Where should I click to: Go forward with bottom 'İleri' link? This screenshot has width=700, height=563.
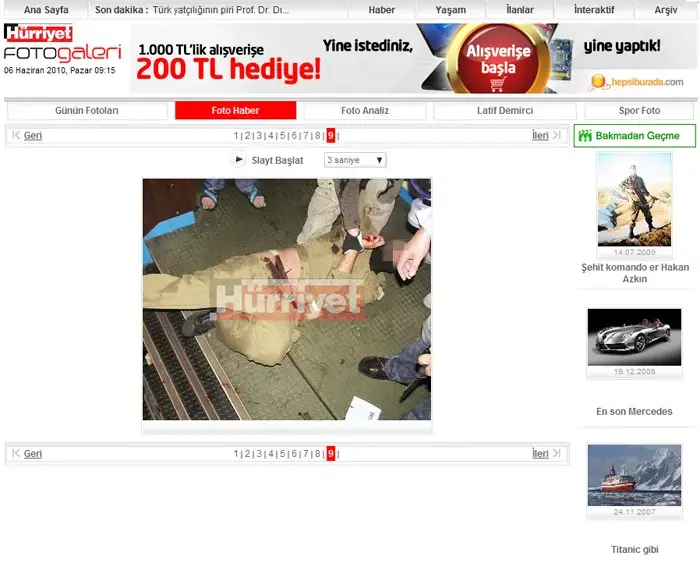click(540, 454)
